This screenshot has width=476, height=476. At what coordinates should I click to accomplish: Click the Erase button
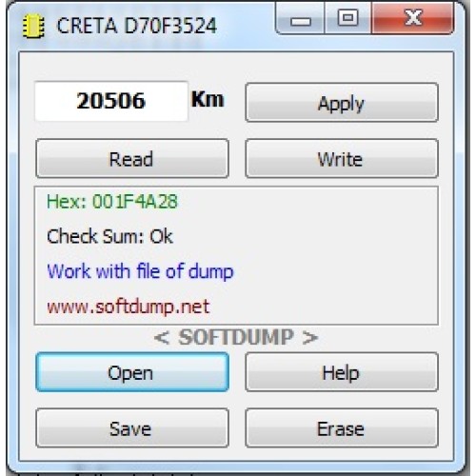point(342,428)
